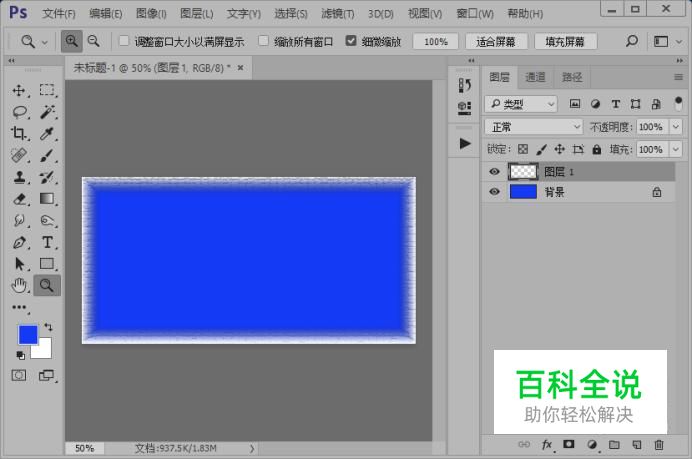692x459 pixels.
Task: Swap foreground and background colors
Action: coord(48,327)
